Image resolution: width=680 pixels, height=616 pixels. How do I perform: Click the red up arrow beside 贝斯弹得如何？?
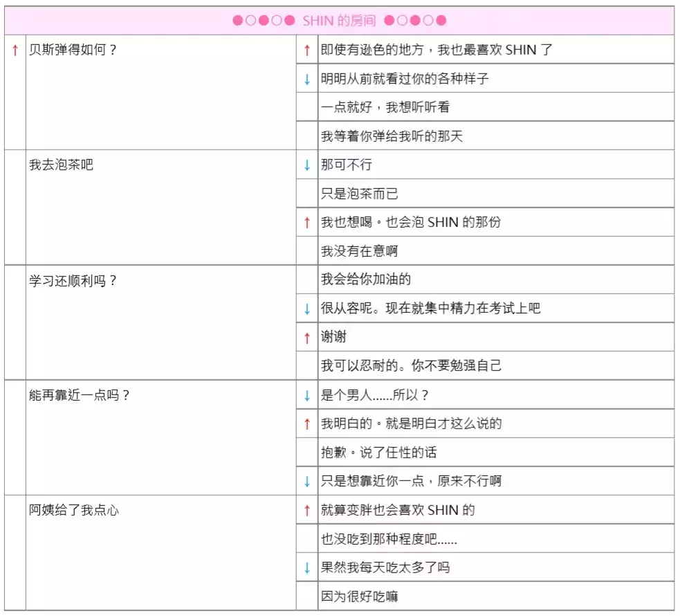click(x=15, y=51)
